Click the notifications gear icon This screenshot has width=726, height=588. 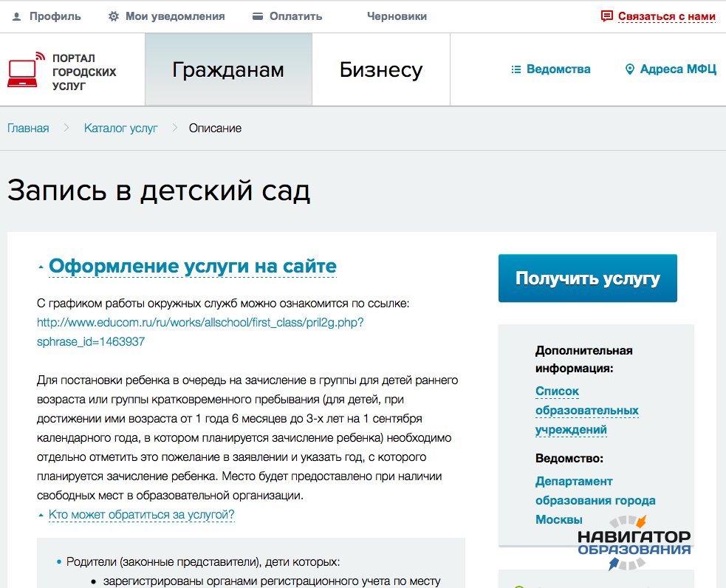113,16
